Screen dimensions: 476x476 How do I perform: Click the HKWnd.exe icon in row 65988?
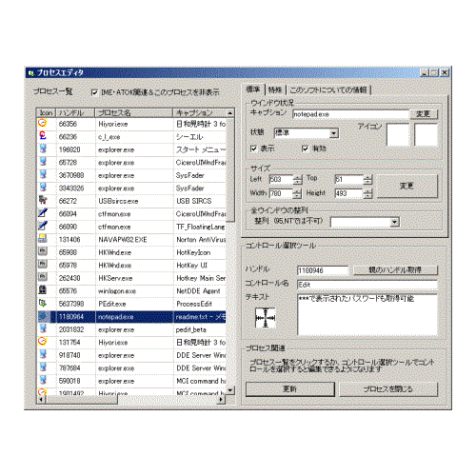pos(43,251)
